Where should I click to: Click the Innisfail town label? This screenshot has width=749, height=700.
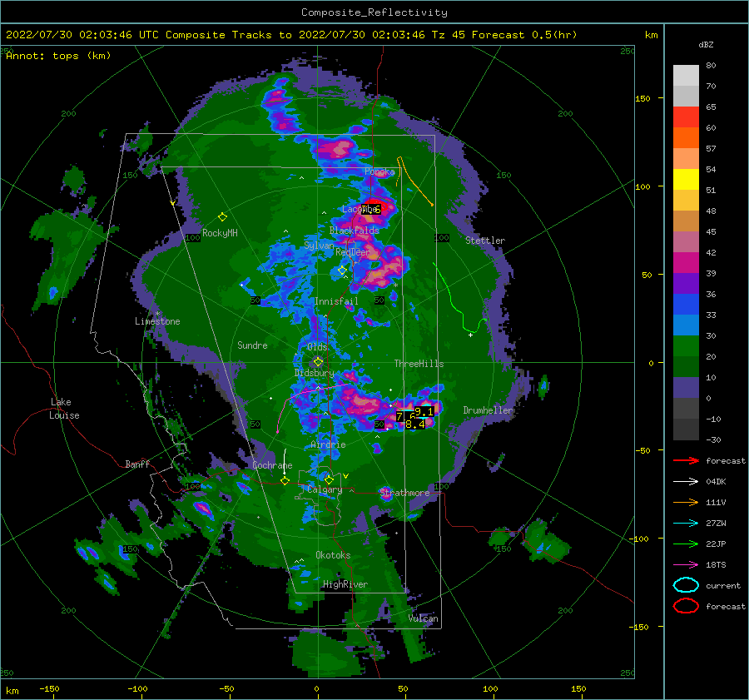pyautogui.click(x=336, y=301)
